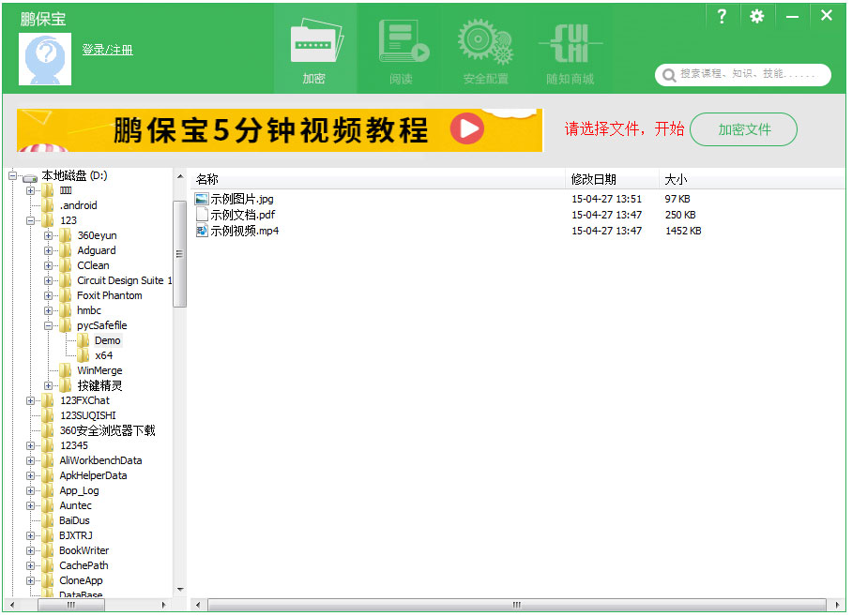Click the 示例图片.jpg image file icon
The image size is (852, 616).
(x=202, y=199)
